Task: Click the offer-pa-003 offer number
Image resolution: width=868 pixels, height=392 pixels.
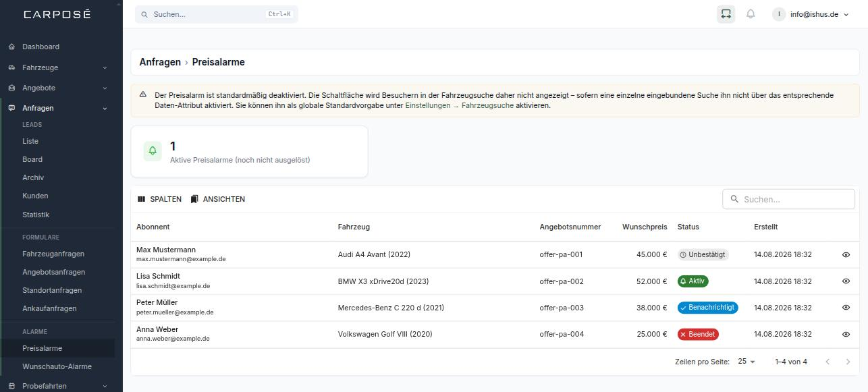Action: (562, 308)
